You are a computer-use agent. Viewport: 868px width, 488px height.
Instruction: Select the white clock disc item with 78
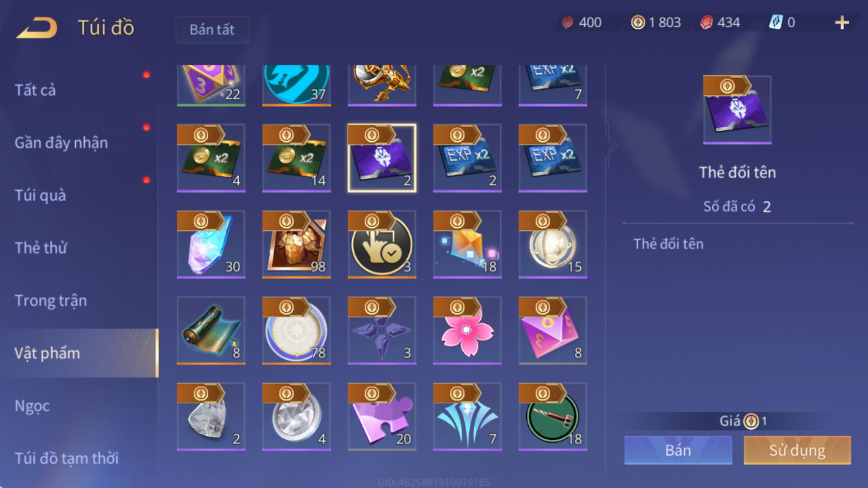tap(296, 330)
